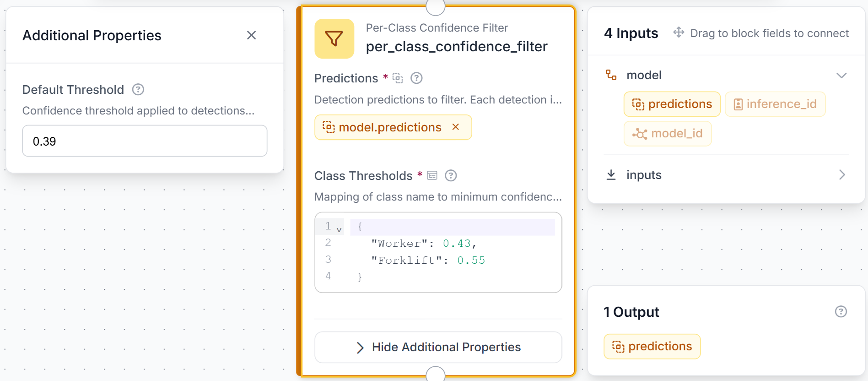Fold the JSON code at line 1
Image resolution: width=868 pixels, height=381 pixels.
pos(339,229)
